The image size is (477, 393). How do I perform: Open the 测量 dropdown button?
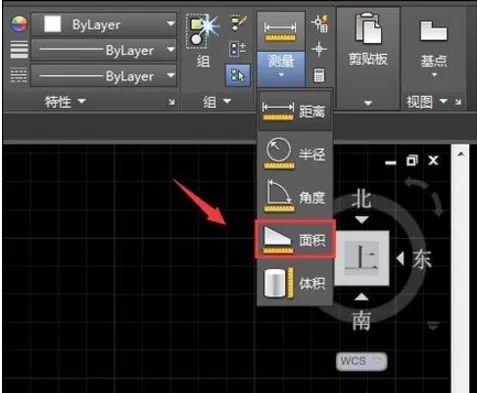pos(281,68)
